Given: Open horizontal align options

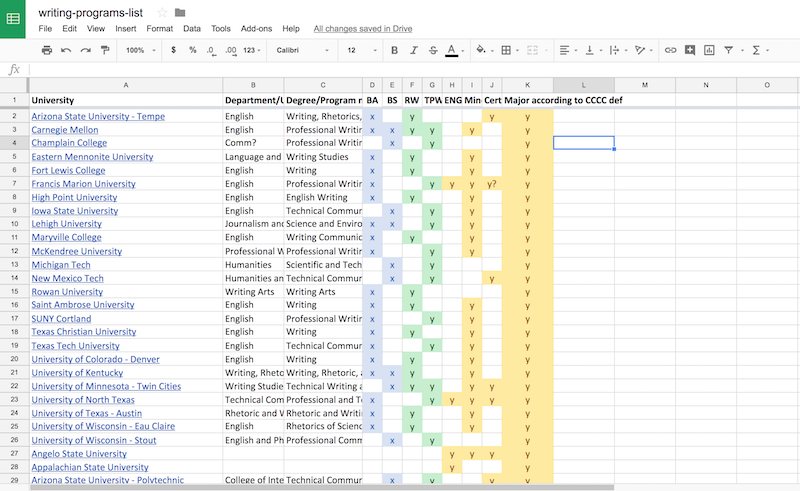Looking at the screenshot, I should (x=564, y=50).
